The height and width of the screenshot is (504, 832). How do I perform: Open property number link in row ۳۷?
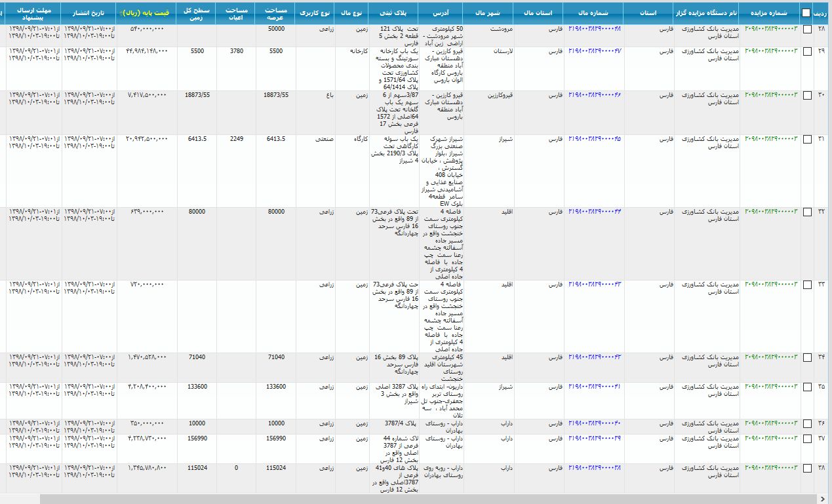click(594, 438)
